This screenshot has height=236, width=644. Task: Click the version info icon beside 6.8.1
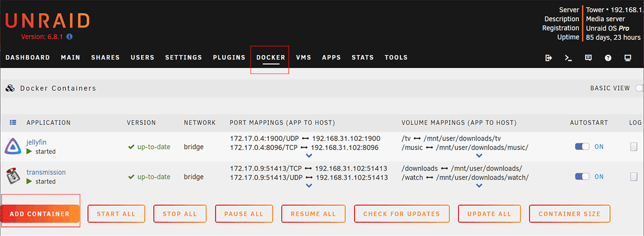(69, 37)
